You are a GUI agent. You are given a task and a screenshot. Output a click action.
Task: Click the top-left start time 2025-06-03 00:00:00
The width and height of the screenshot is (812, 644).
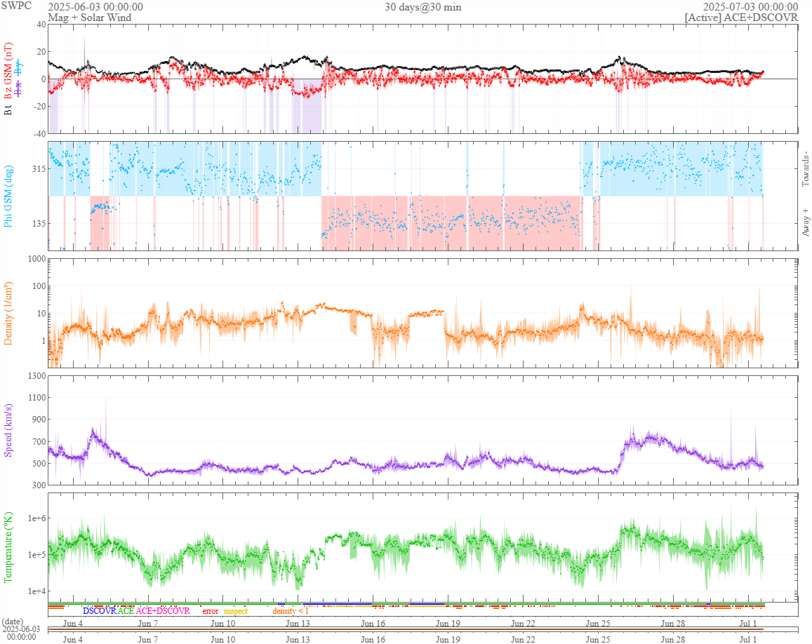tap(95, 7)
